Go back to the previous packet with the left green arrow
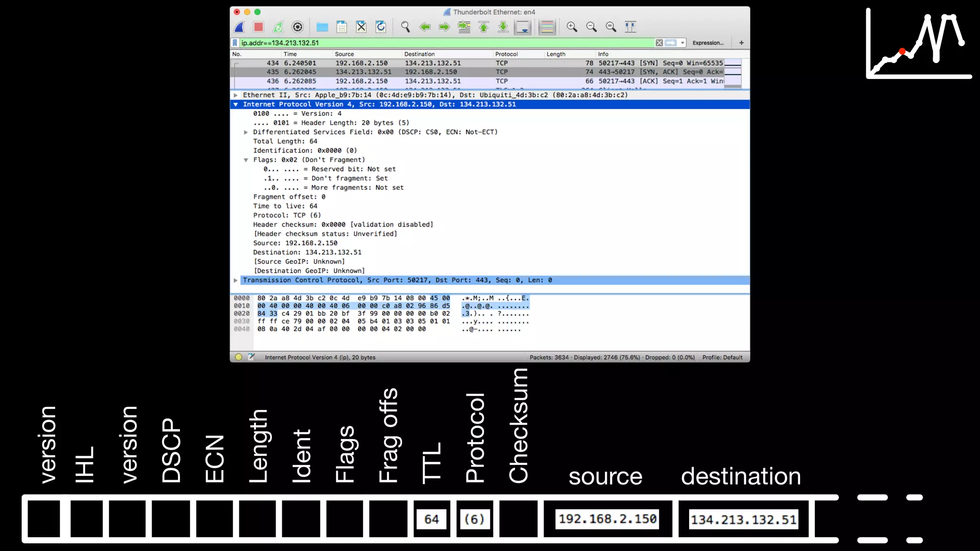Viewport: 980px width, 551px height. coord(425,27)
